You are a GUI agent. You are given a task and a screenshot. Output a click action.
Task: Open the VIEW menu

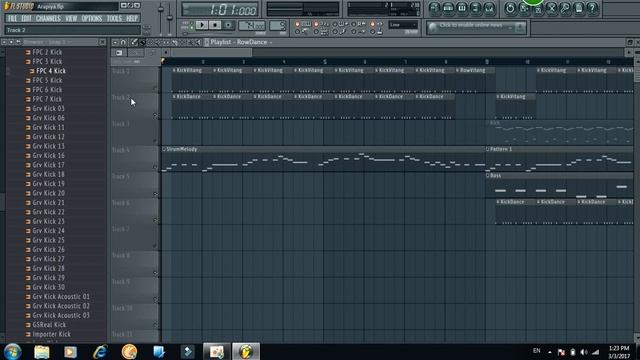pyautogui.click(x=71, y=18)
